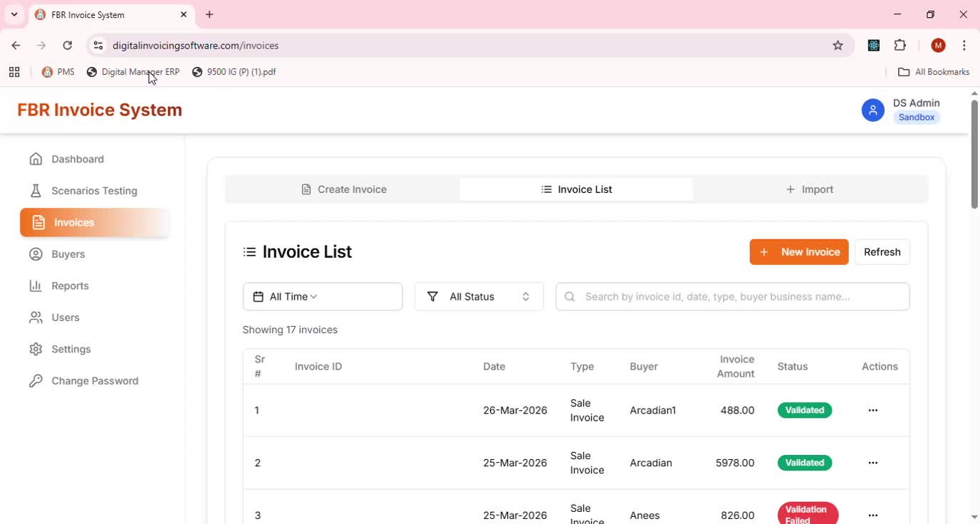Open Digital Manager ERP bookmark
The height and width of the screenshot is (524, 980).
click(133, 72)
